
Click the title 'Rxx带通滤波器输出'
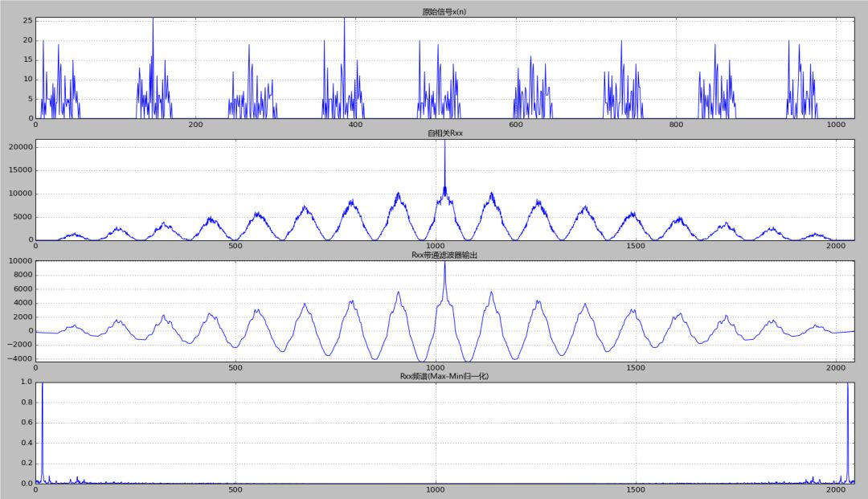pyautogui.click(x=444, y=255)
